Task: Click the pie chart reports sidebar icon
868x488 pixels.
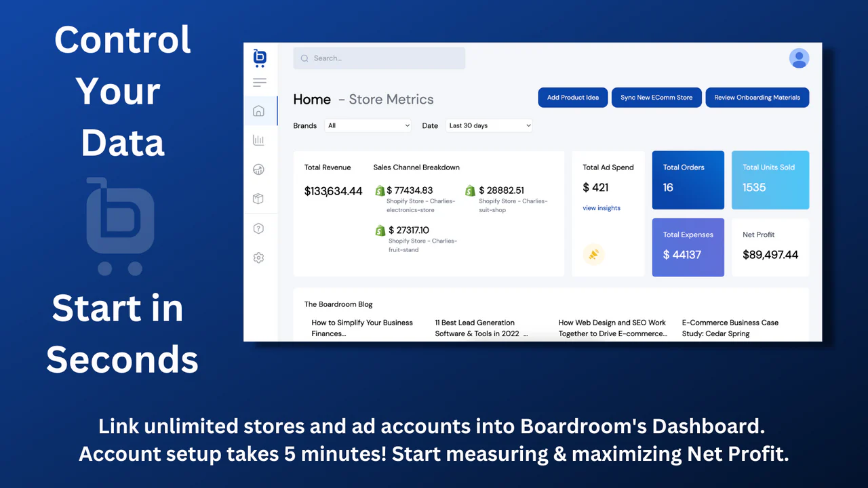Action: coord(258,169)
